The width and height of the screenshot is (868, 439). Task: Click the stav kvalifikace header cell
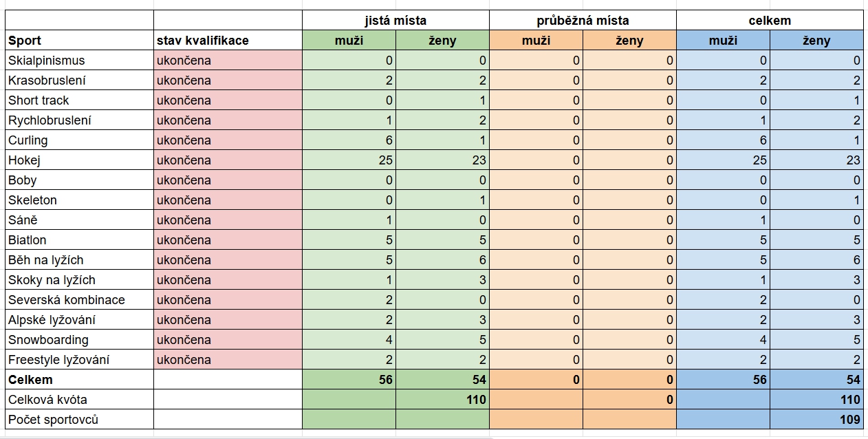228,41
